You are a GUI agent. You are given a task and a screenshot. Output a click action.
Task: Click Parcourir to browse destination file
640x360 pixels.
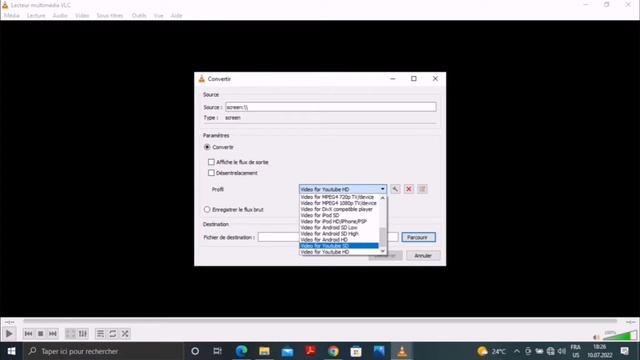(x=418, y=237)
